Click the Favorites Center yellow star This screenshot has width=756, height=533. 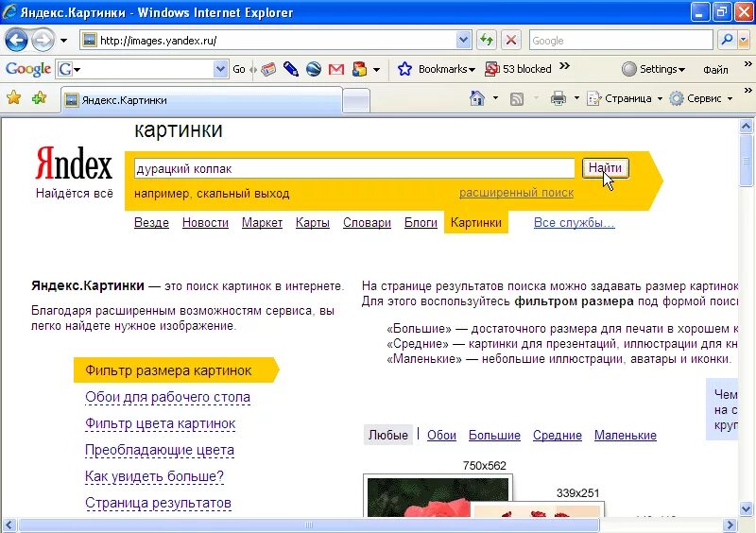click(14, 98)
